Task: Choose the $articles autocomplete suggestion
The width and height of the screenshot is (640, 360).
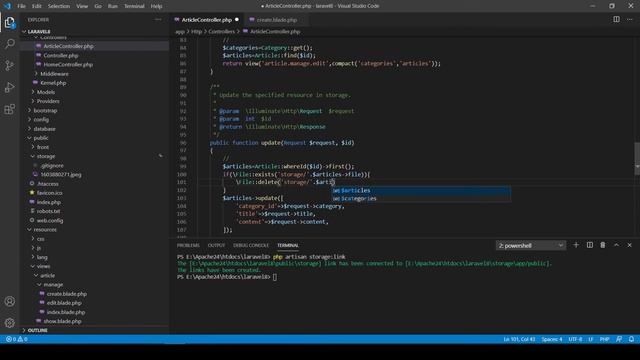Action: click(421, 191)
